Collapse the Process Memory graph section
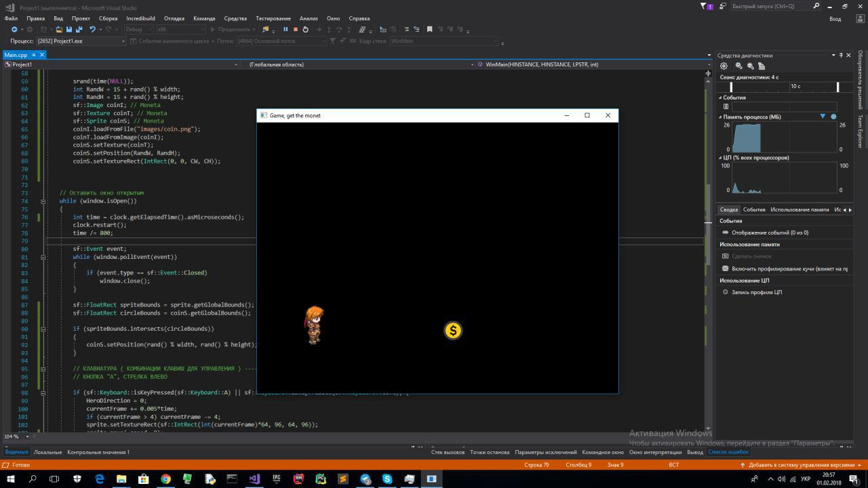Screen dimensions: 868x488 click(x=720, y=117)
